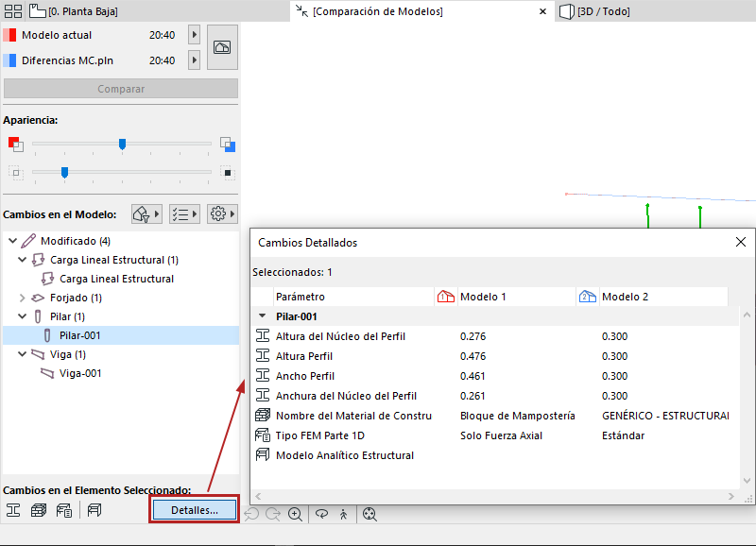Open the gear settings dropdown
This screenshot has height=546, width=756.
point(222,214)
